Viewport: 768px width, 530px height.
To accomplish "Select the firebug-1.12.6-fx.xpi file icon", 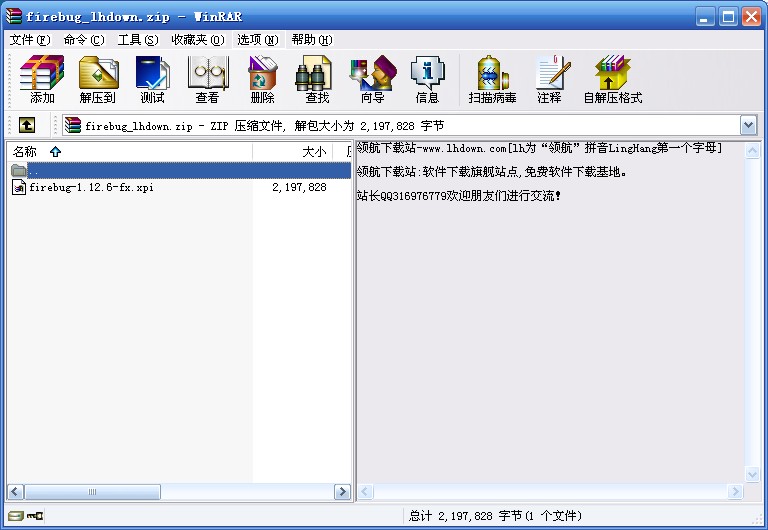I will coord(19,187).
